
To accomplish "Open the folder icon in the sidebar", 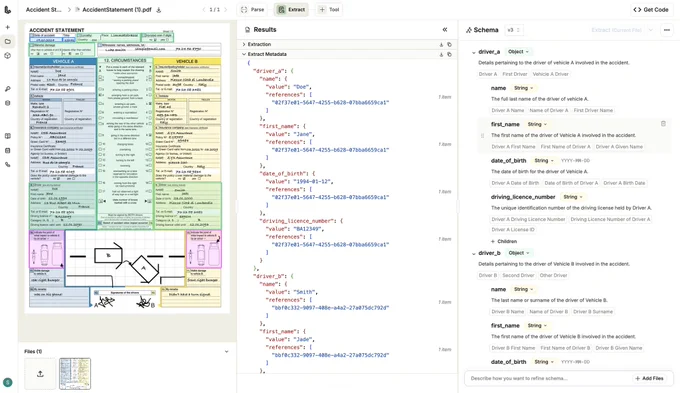I will point(7,42).
